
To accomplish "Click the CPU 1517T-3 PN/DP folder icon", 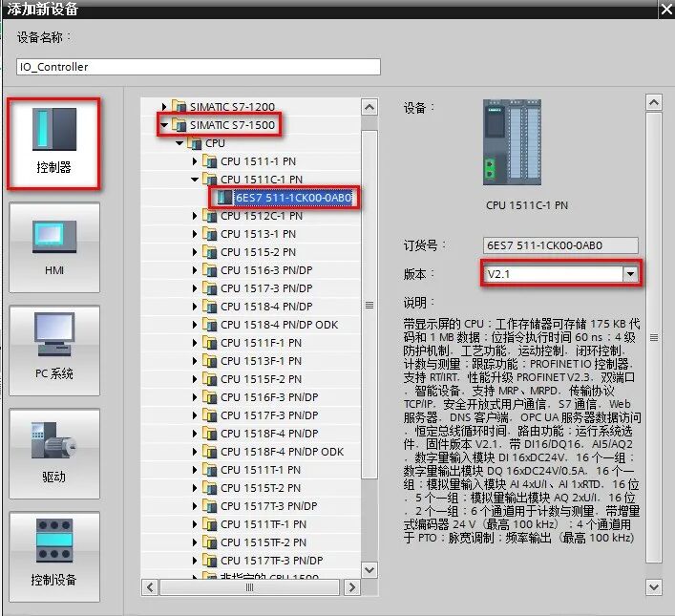I will point(210,506).
